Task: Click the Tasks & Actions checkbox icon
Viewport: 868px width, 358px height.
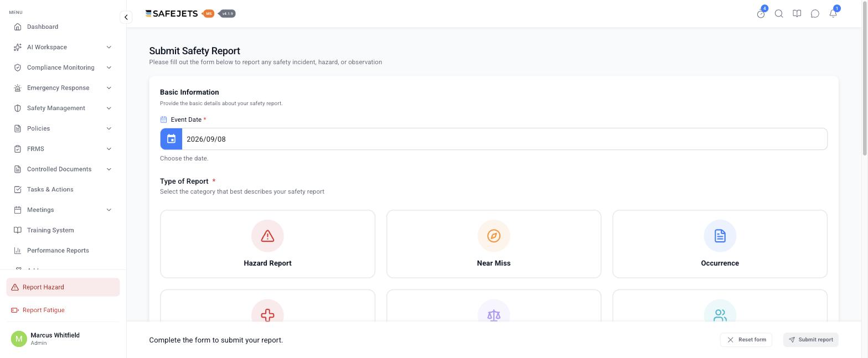Action: tap(18, 189)
